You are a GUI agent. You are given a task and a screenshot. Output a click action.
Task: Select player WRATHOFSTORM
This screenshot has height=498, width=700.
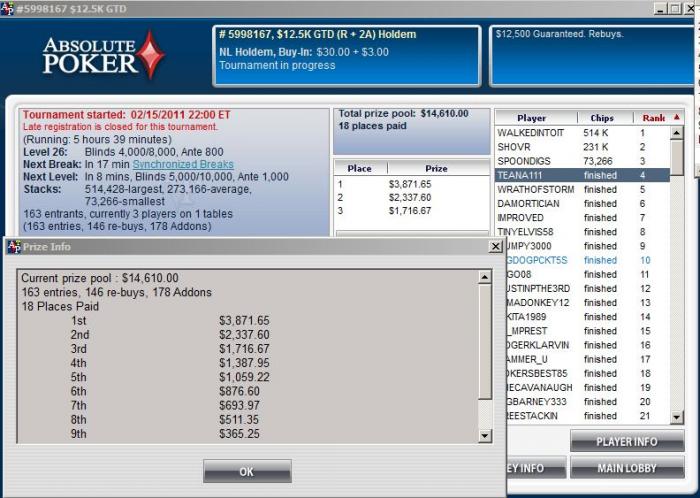click(582, 190)
